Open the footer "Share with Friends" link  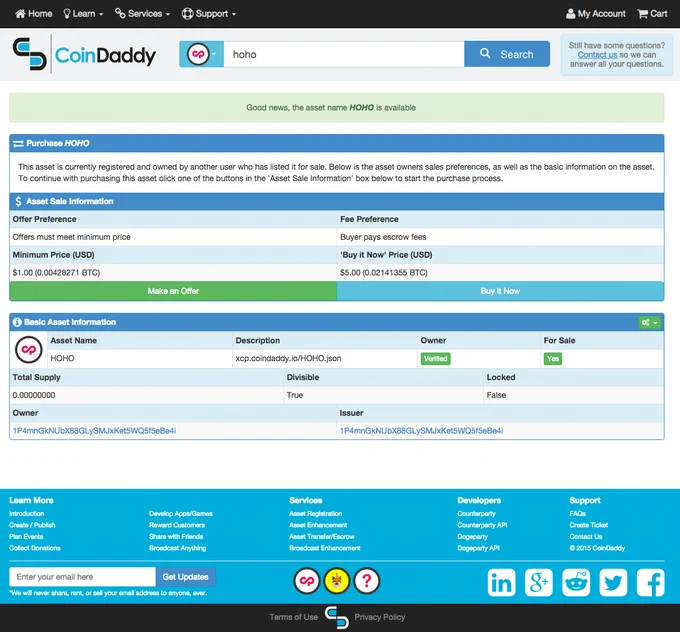click(176, 537)
